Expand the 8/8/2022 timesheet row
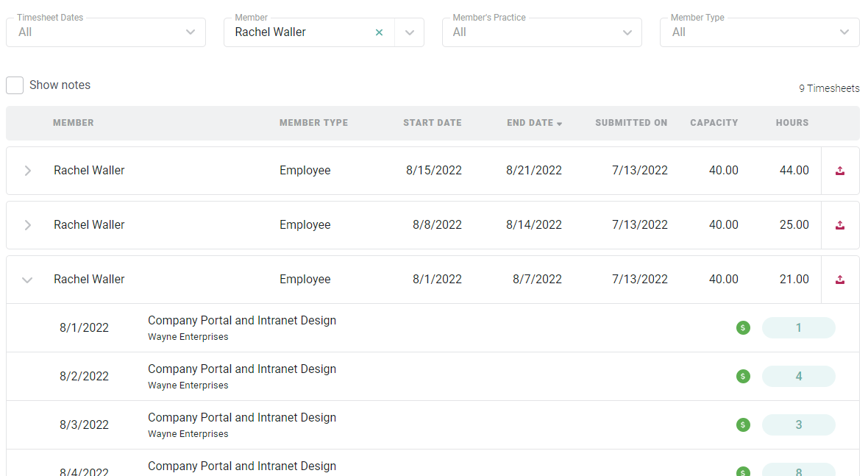This screenshot has width=868, height=476. (28, 225)
